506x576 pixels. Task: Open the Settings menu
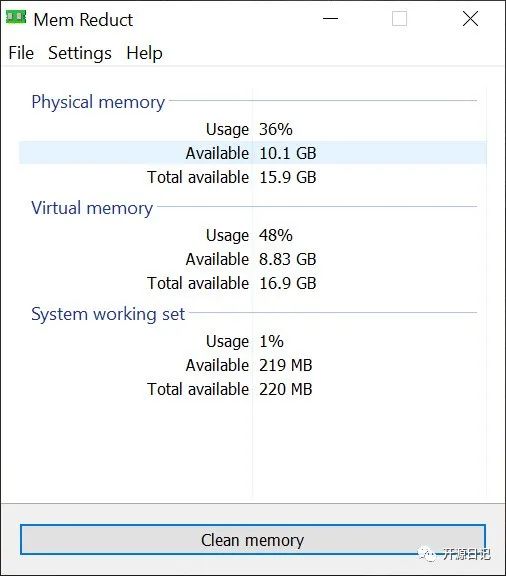80,53
